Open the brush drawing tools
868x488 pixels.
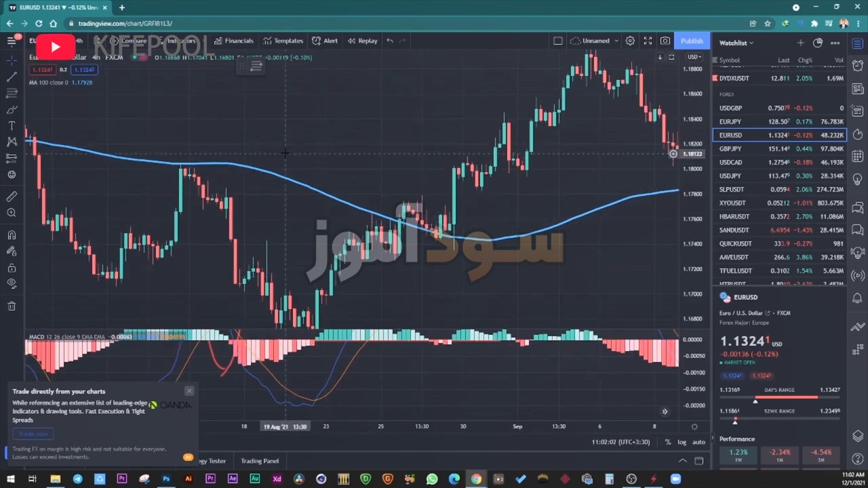click(12, 109)
